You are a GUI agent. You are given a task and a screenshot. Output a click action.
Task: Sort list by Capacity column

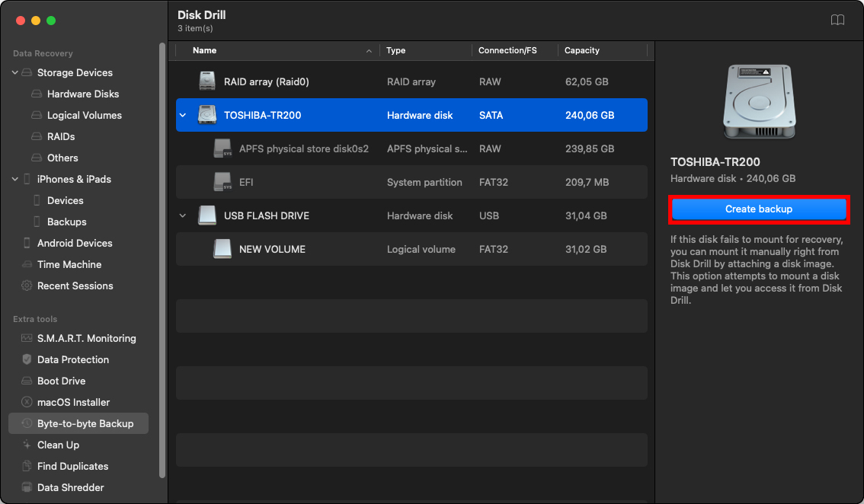coord(582,50)
